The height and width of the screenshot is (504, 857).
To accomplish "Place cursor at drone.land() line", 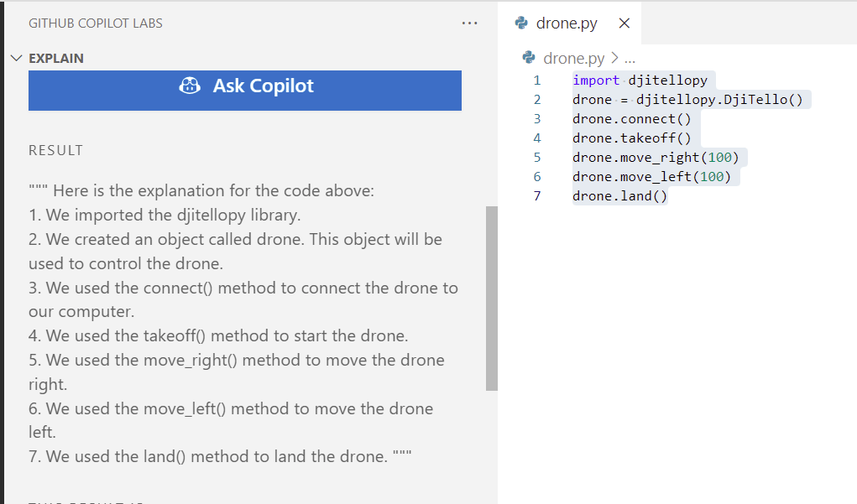I will [x=619, y=196].
